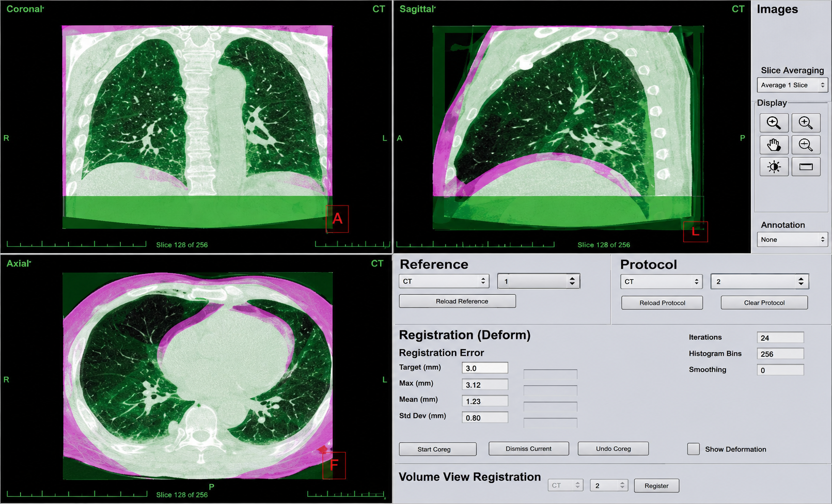This screenshot has height=504, width=832.
Task: Click the Undo Coreg button
Action: (x=614, y=449)
